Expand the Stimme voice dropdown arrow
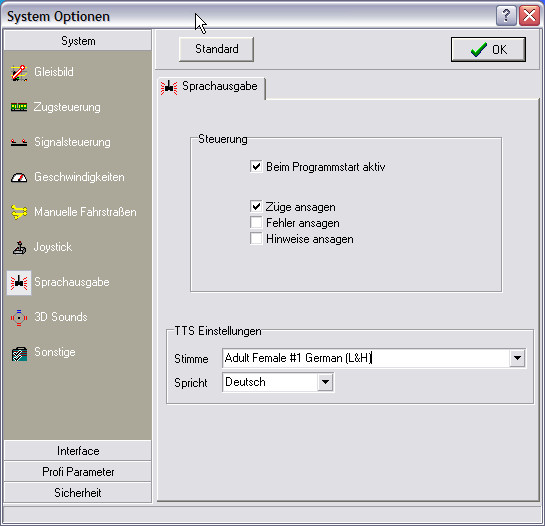The width and height of the screenshot is (545, 526). (517, 358)
